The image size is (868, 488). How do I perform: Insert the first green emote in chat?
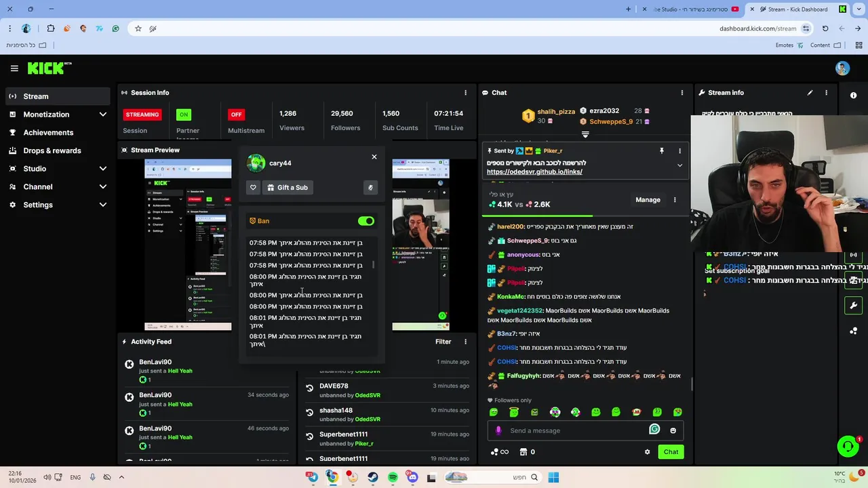tap(494, 412)
